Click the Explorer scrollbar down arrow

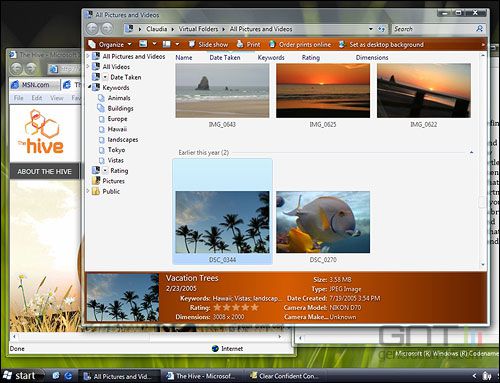[483, 265]
